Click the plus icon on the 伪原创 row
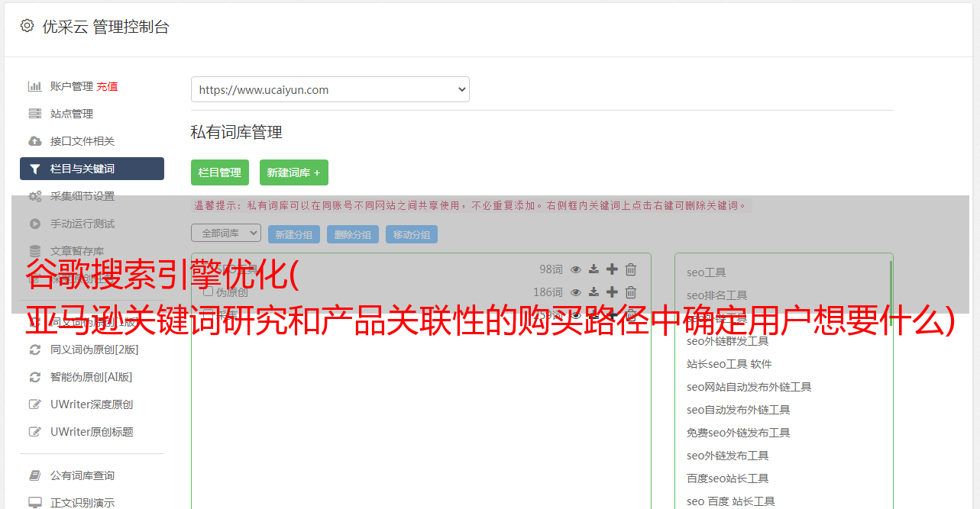Screen dimensions: 980x509 click(x=612, y=292)
